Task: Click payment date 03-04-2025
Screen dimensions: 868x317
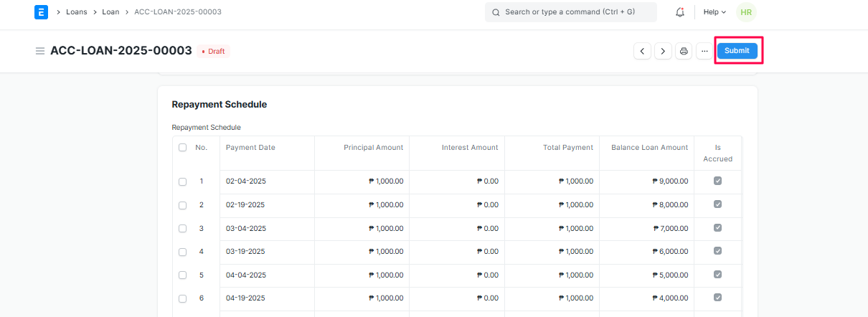Action: [x=246, y=229]
